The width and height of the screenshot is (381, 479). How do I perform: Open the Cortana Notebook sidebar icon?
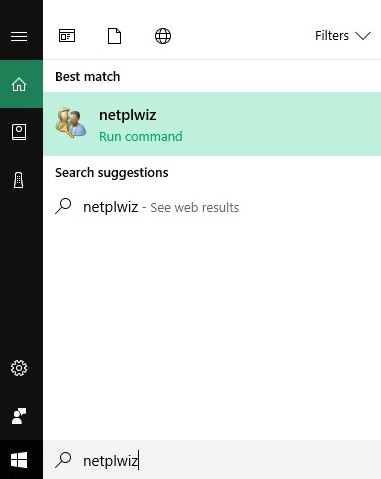coord(19,132)
